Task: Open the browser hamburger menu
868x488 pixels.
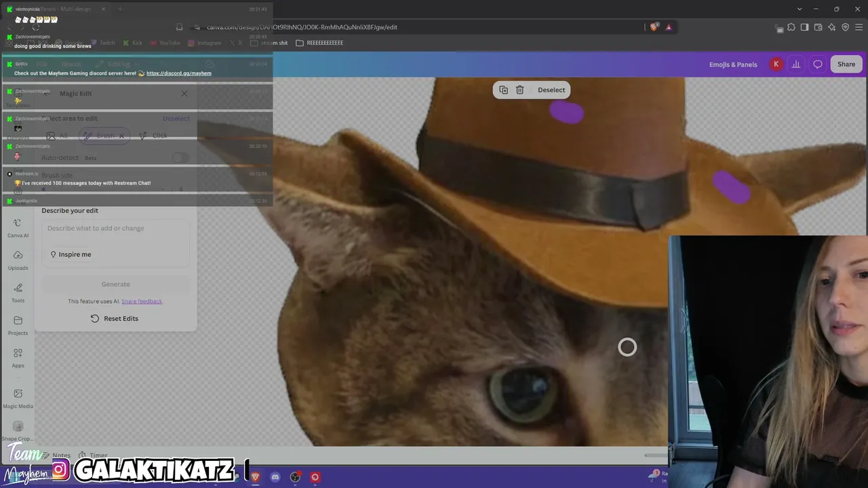Action: click(x=859, y=27)
